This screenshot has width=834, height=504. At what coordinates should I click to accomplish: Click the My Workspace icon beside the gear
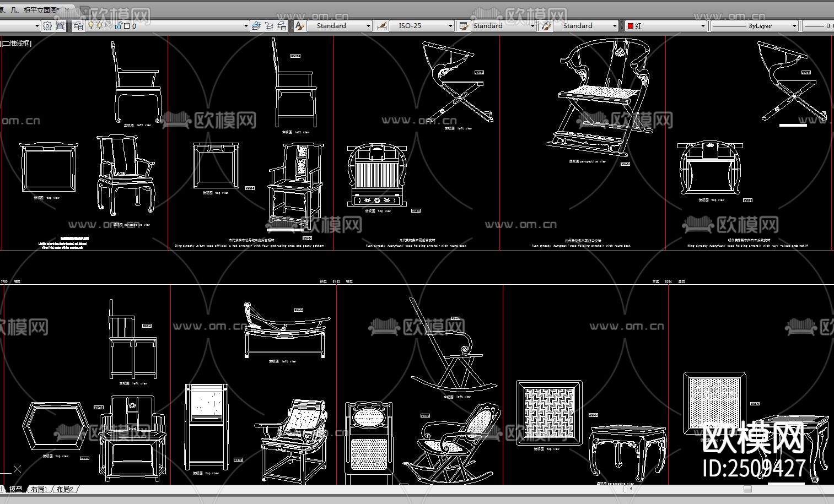(x=60, y=26)
